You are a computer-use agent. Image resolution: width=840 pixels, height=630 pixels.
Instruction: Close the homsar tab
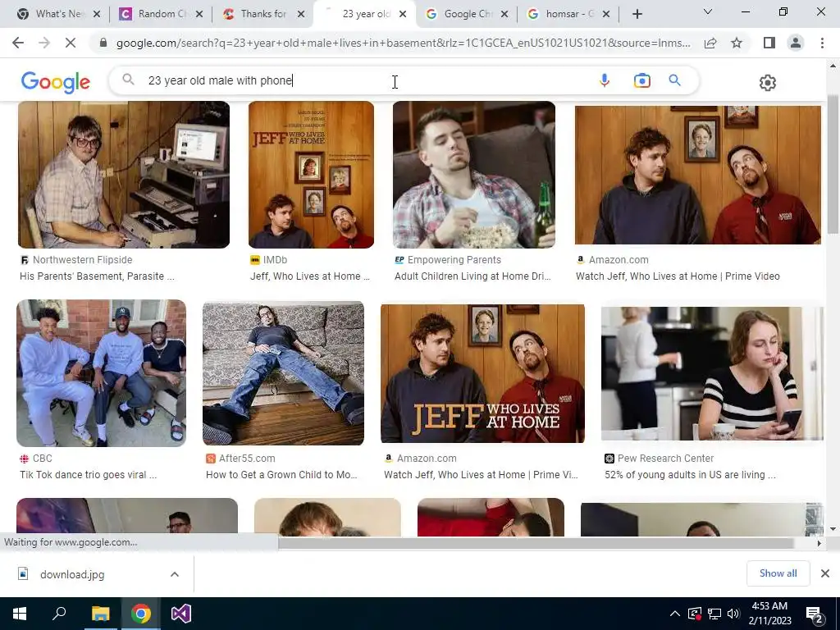click(x=606, y=14)
